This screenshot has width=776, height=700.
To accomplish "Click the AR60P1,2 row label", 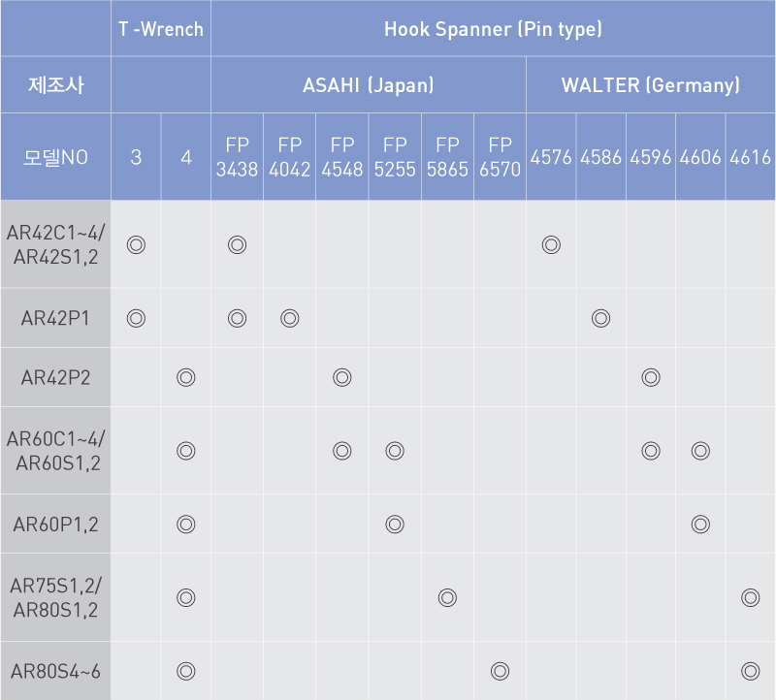I will tap(55, 524).
